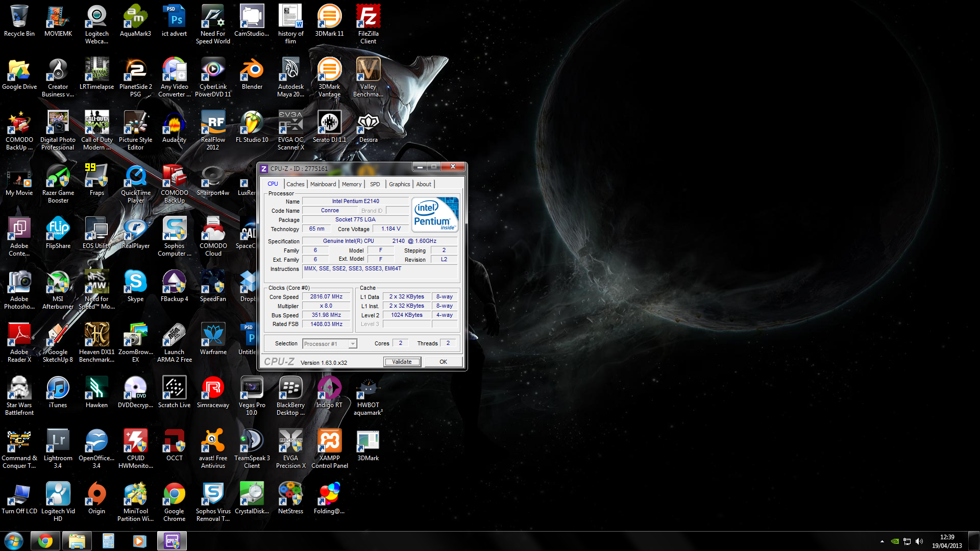
Task: Expand the Processor #1 selection dropdown
Action: [x=352, y=344]
